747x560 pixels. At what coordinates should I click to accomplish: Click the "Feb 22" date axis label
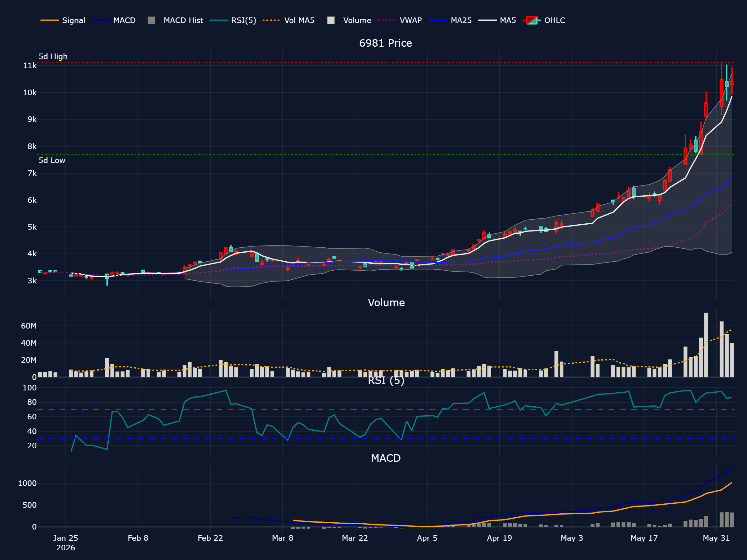210,538
